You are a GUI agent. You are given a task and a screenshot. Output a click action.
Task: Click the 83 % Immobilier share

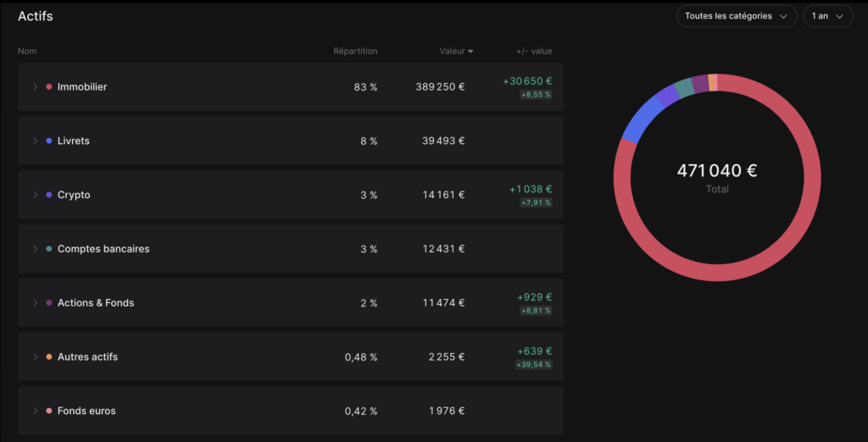click(x=366, y=87)
